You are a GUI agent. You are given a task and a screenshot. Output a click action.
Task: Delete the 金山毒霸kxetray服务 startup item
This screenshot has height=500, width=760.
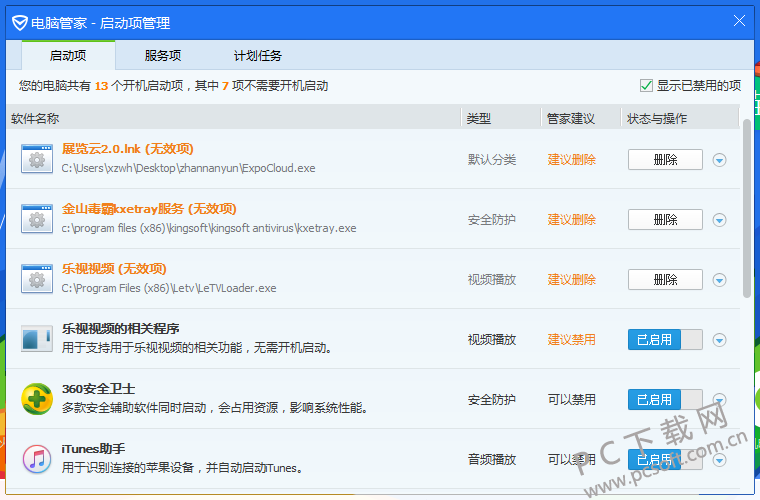click(x=665, y=219)
